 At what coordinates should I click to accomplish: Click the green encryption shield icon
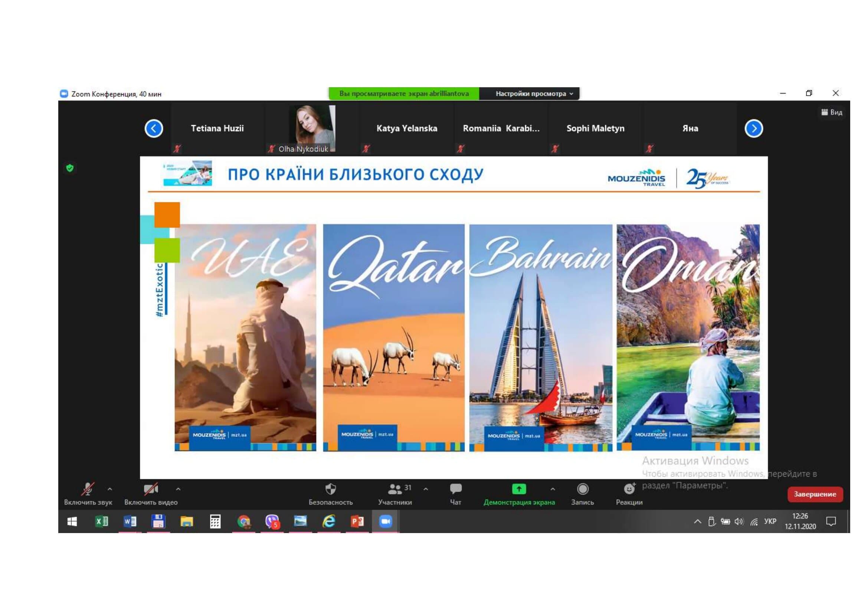70,168
